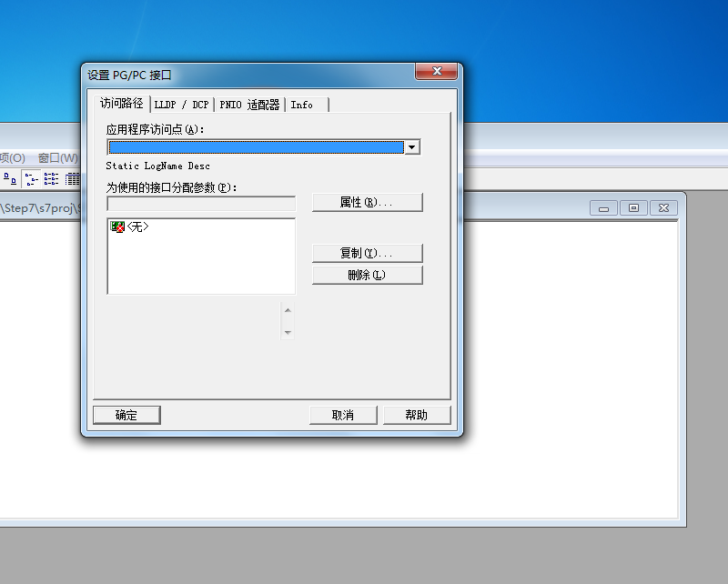Image resolution: width=728 pixels, height=584 pixels.
Task: Maximize the inner project window
Action: pyautogui.click(x=633, y=208)
